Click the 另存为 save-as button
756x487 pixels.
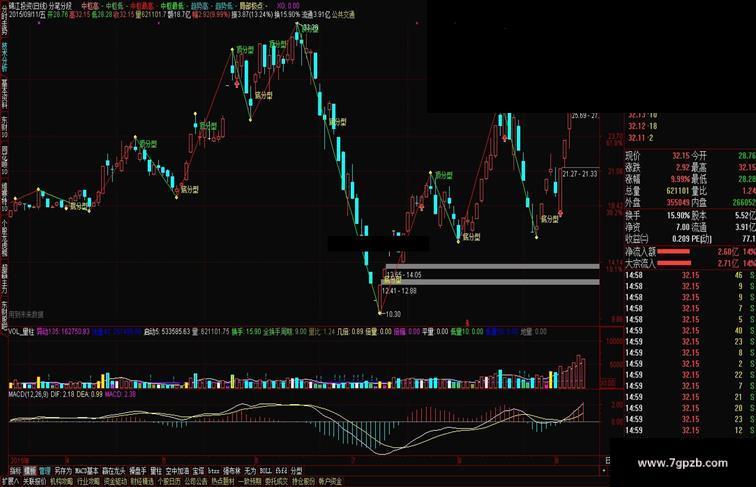click(63, 471)
